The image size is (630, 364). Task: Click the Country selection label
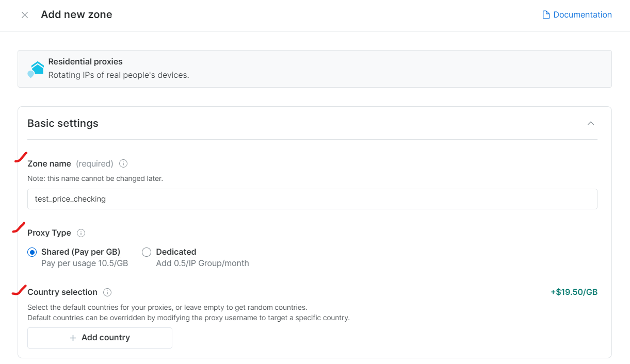(x=62, y=292)
